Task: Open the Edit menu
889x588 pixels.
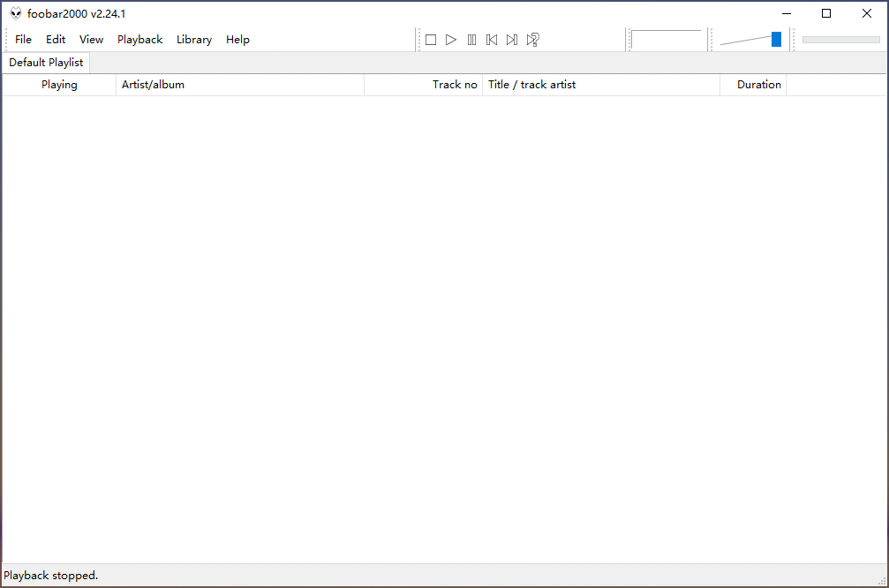Action: click(56, 40)
